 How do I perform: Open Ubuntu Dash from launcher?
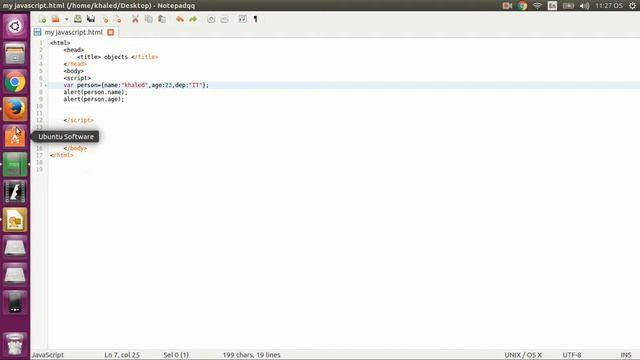pos(15,27)
